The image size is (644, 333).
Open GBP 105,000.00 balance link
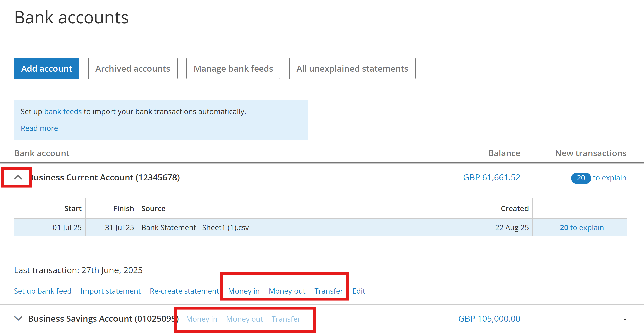click(489, 319)
